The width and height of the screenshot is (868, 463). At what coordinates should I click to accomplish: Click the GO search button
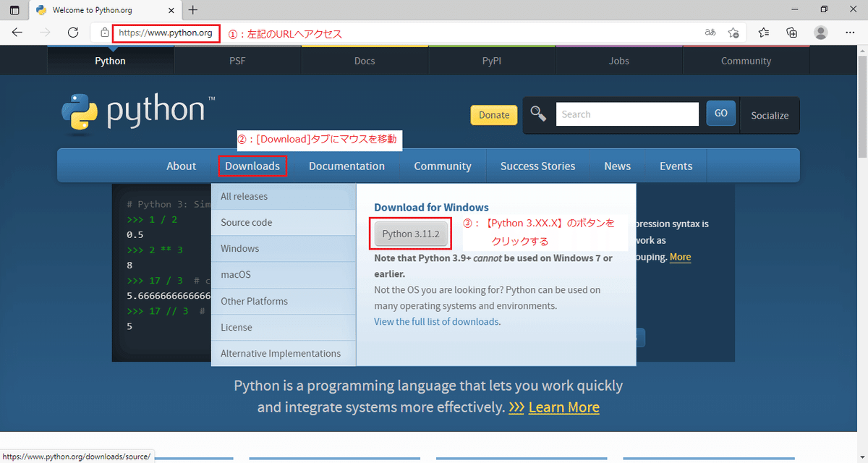(720, 113)
